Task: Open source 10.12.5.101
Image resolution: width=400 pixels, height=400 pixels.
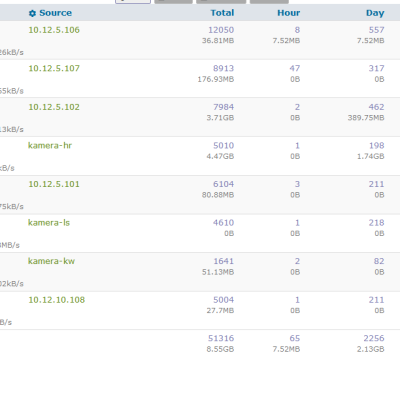Action: (x=54, y=184)
